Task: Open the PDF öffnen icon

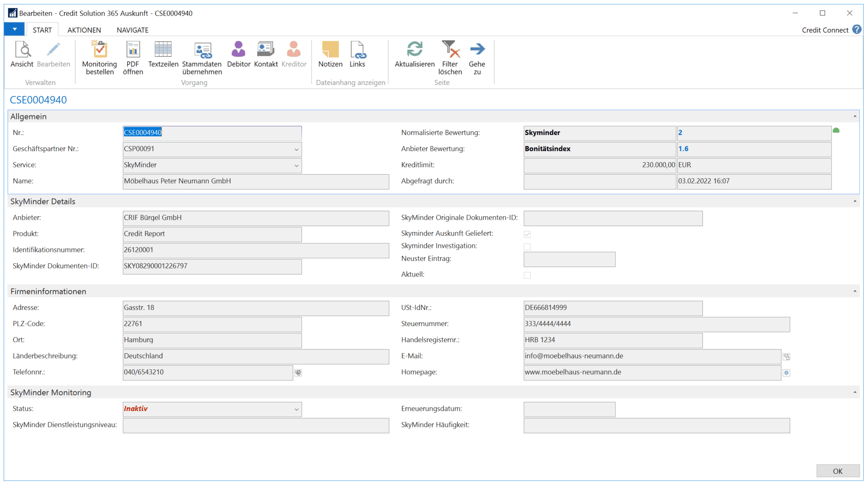Action: pyautogui.click(x=133, y=50)
